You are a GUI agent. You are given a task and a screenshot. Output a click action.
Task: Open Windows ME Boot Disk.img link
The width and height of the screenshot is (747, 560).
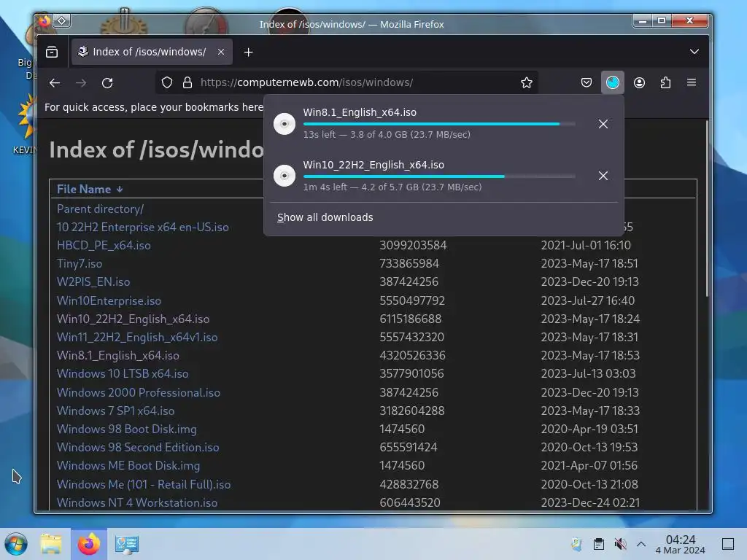(x=128, y=466)
